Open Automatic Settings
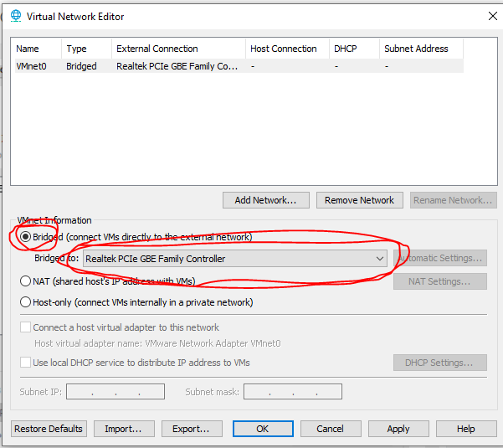 click(x=440, y=258)
